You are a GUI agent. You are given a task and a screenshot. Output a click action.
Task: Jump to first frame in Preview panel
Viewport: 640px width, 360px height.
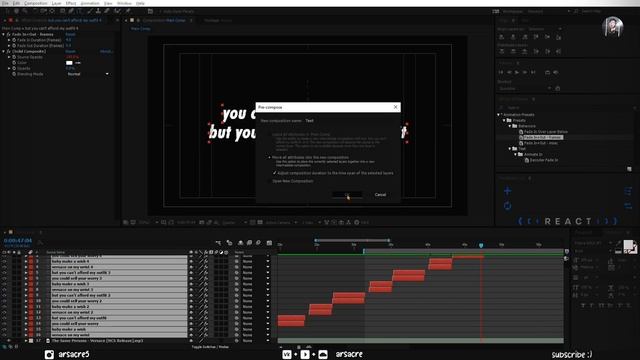click(x=501, y=72)
